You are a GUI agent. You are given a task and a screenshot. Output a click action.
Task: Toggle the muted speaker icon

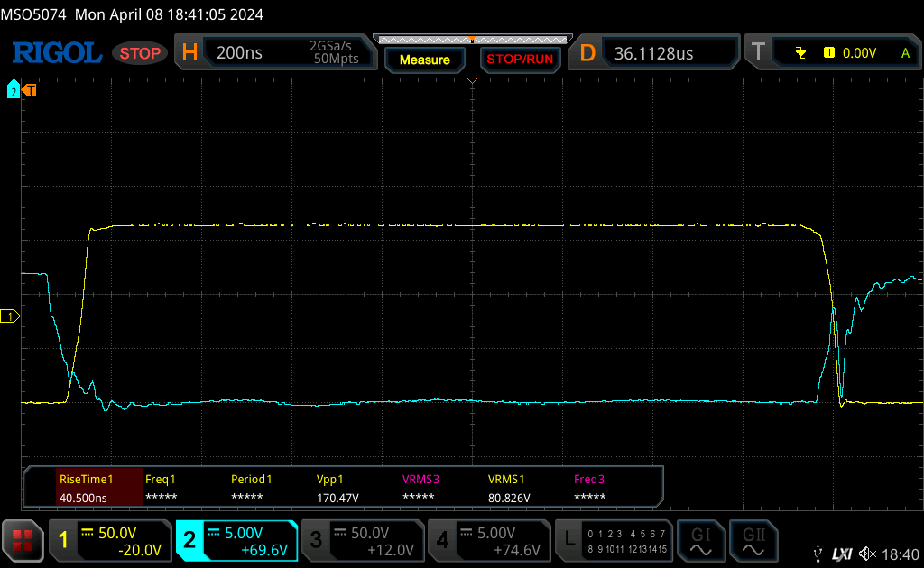point(867,554)
